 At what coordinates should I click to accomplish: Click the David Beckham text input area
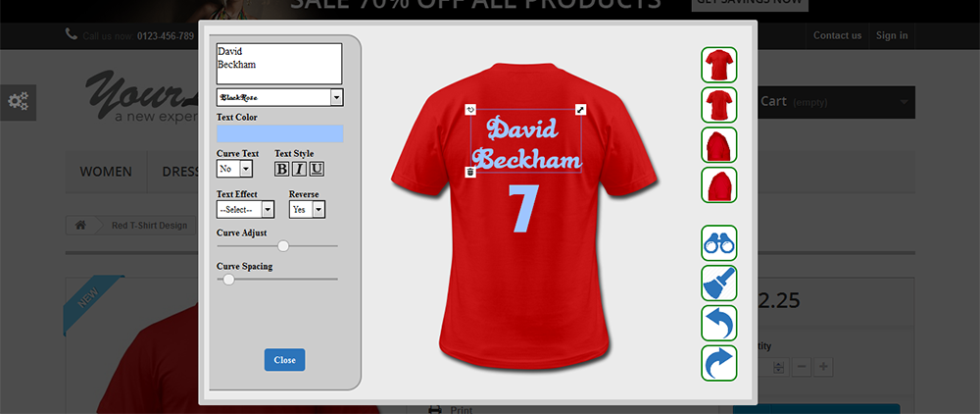pyautogui.click(x=279, y=63)
